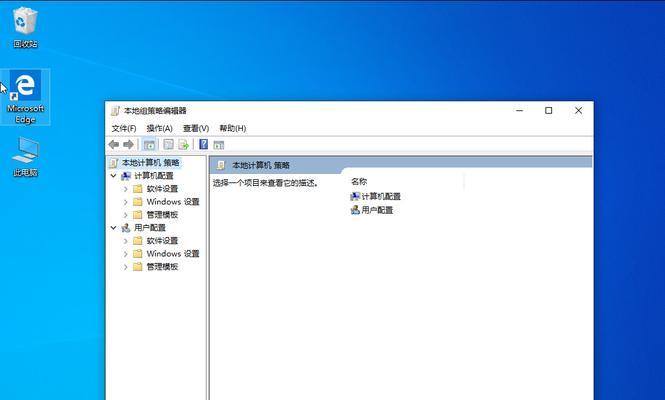
Task: Select the This PC (此电脑) desktop icon
Action: pos(25,157)
